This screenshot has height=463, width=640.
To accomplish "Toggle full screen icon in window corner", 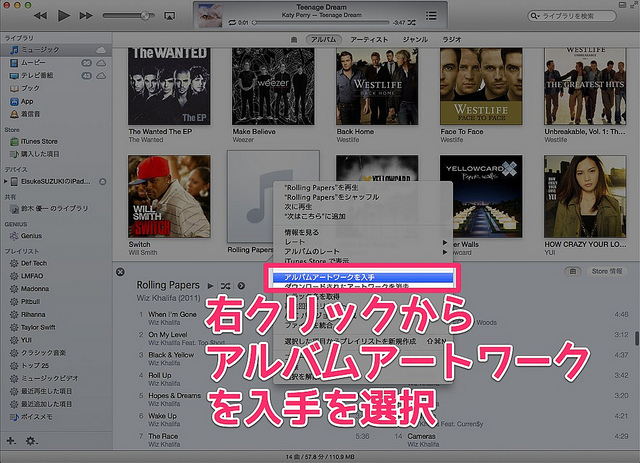I will point(635,5).
